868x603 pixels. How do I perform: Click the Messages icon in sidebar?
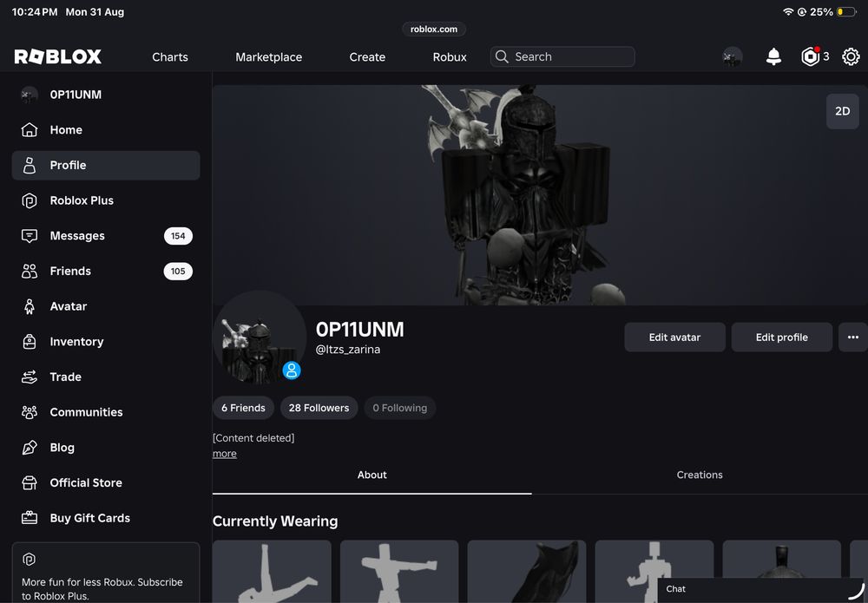tap(30, 236)
